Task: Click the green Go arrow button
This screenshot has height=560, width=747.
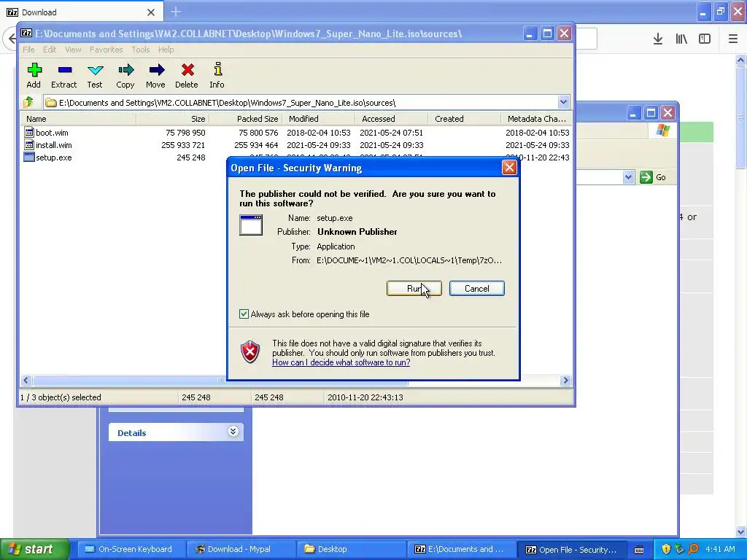Action: click(x=646, y=177)
